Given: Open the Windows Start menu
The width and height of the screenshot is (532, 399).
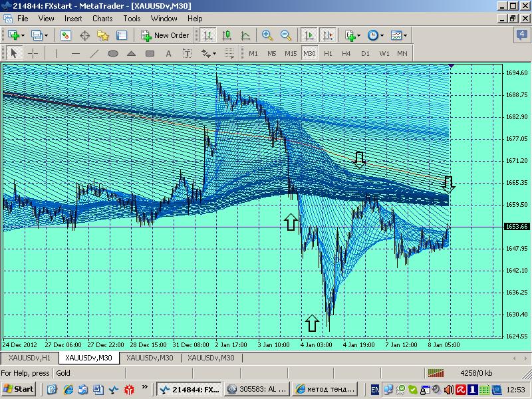Looking at the screenshot, I should tap(19, 389).
